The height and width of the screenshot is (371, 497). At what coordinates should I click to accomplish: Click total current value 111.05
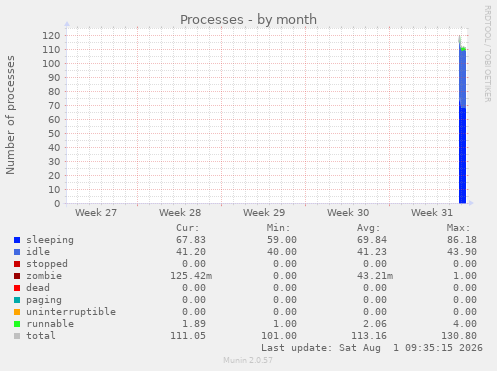188,336
